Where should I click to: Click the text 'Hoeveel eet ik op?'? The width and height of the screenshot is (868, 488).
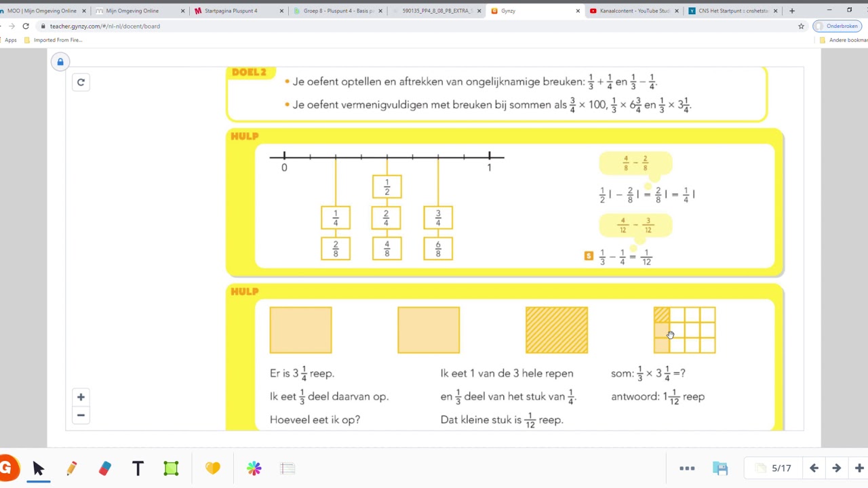click(x=315, y=420)
